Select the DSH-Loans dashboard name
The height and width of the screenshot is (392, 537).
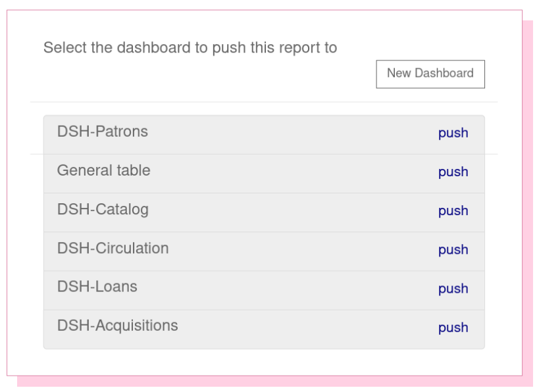97,287
